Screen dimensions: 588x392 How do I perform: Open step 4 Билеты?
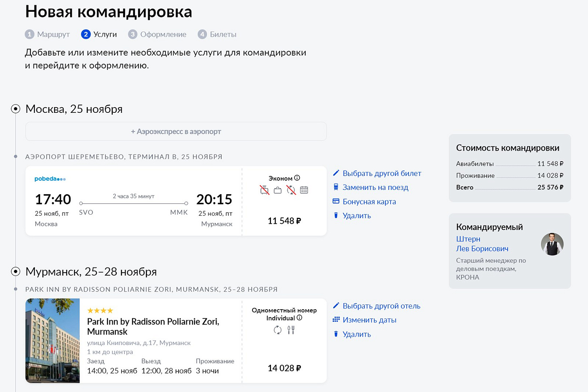click(217, 34)
